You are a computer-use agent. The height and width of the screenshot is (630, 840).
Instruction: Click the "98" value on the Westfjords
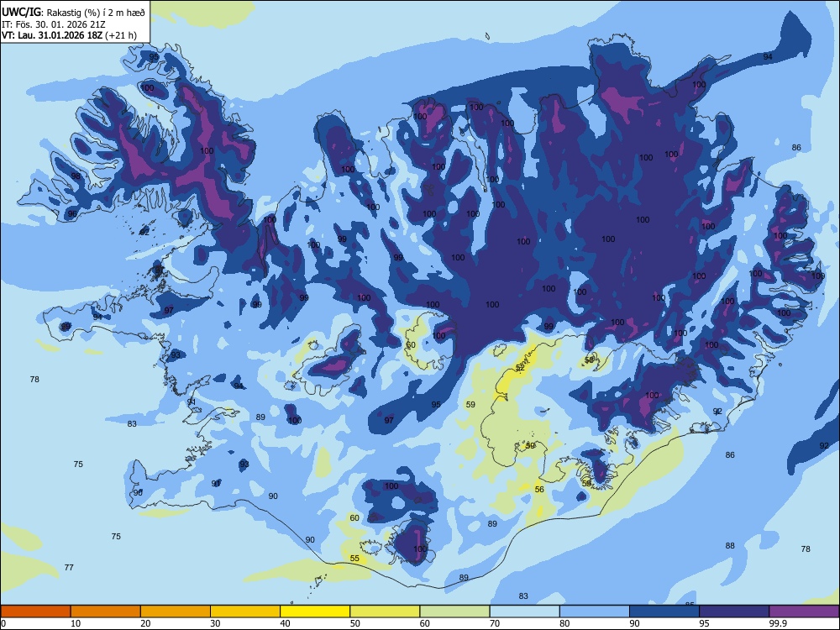pos(76,176)
